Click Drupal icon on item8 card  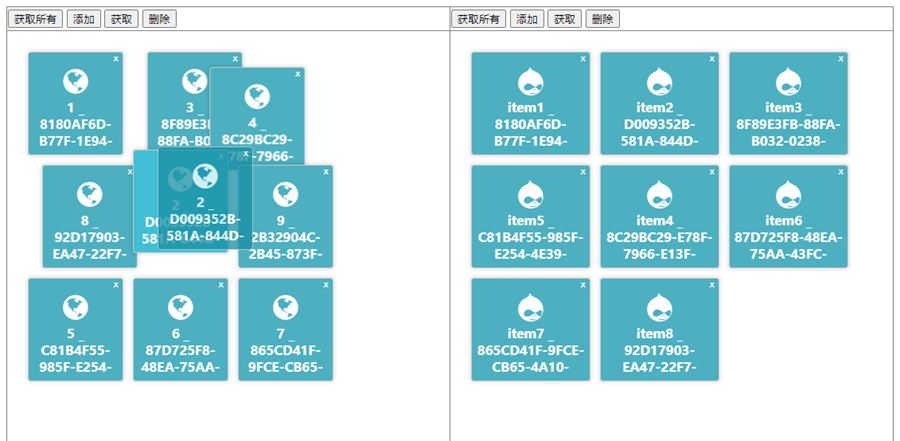pos(660,308)
